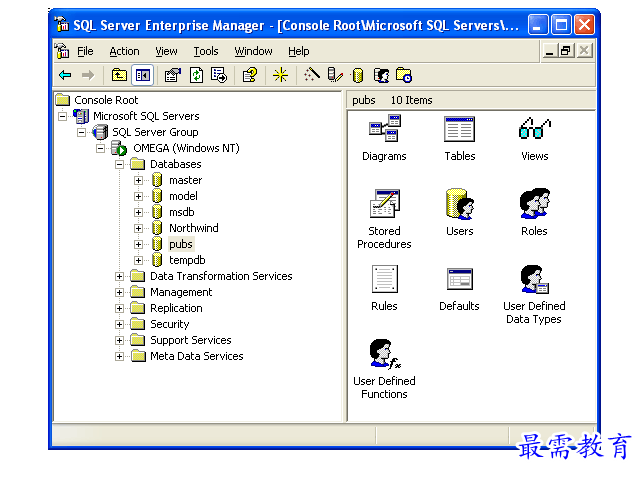Collapse the Databases folder node
Screen dimensions: 640x478
(x=119, y=165)
